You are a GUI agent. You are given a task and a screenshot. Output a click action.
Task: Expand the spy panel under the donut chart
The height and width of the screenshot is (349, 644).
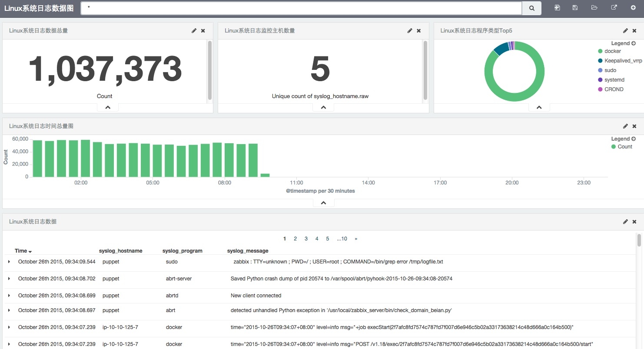click(539, 107)
